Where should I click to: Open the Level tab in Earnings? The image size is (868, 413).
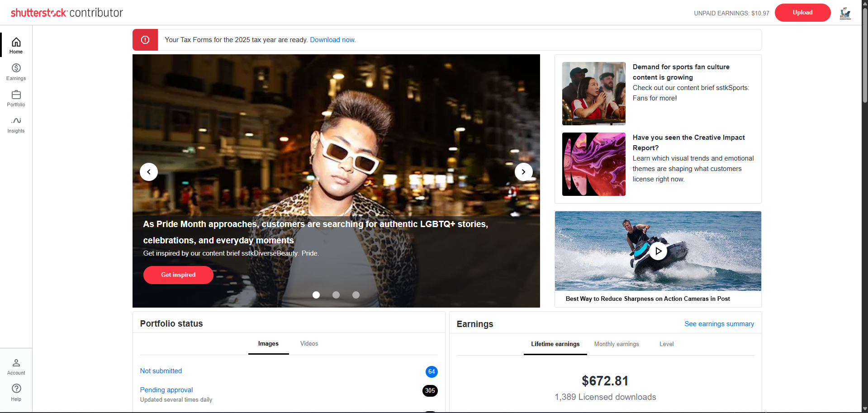click(x=666, y=344)
